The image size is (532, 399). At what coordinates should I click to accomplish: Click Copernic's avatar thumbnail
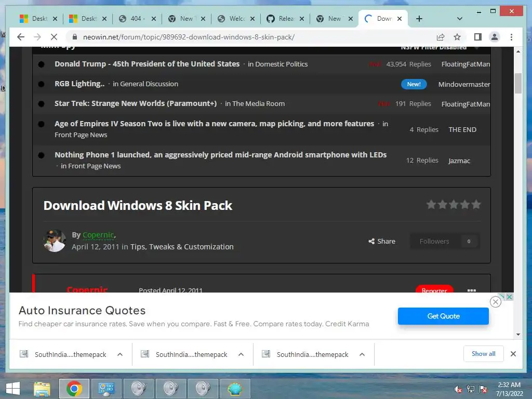click(55, 241)
